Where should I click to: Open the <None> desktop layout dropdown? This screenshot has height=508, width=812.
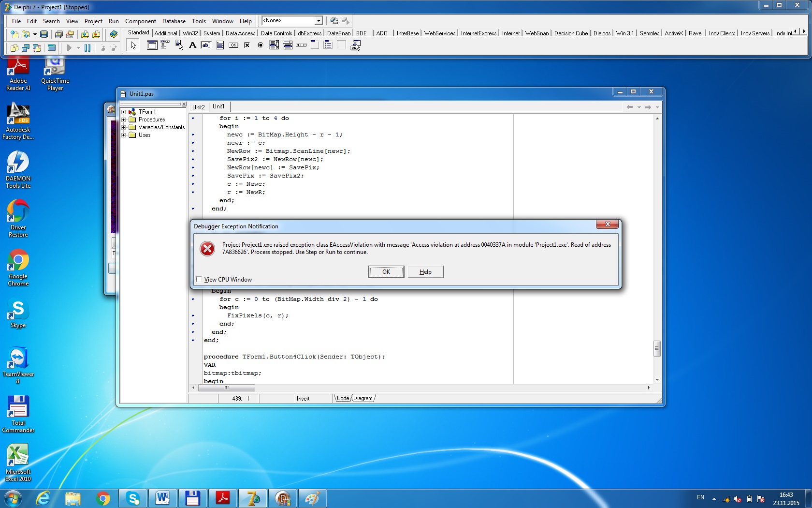point(319,21)
